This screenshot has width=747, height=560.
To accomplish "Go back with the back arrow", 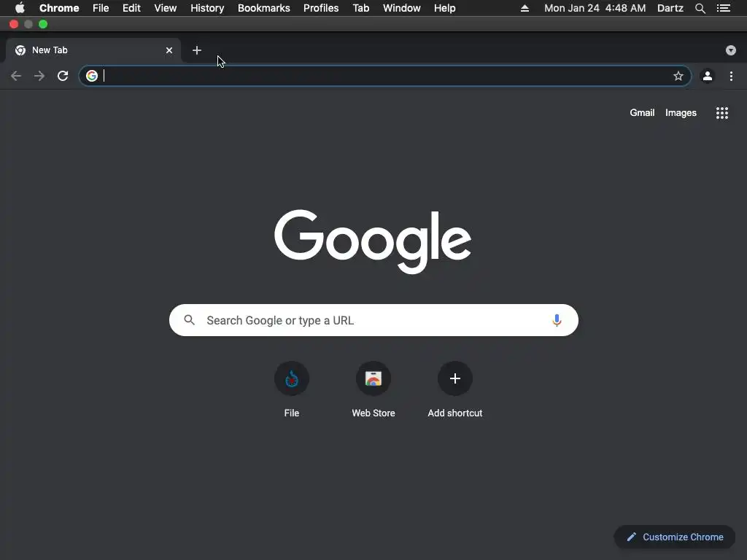I will click(x=16, y=76).
